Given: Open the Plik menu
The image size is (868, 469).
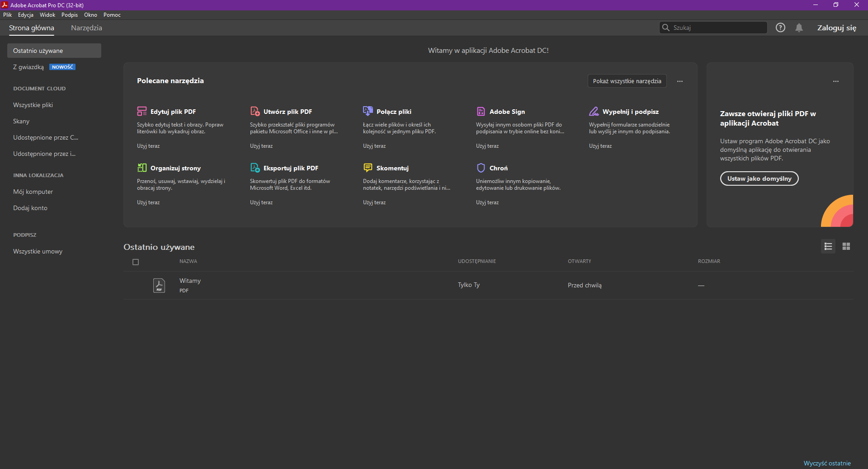Looking at the screenshot, I should 8,15.
